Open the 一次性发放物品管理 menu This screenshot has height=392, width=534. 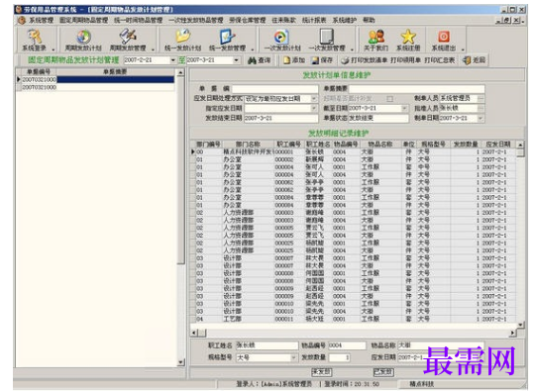point(196,20)
